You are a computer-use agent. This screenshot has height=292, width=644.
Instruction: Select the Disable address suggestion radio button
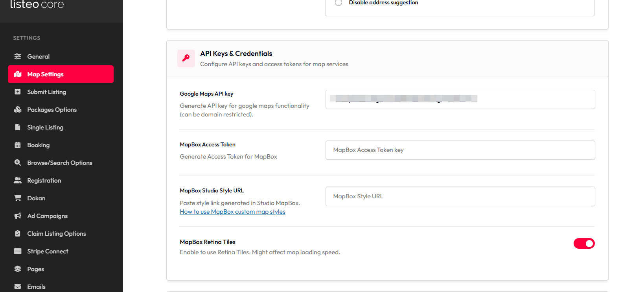pyautogui.click(x=339, y=3)
